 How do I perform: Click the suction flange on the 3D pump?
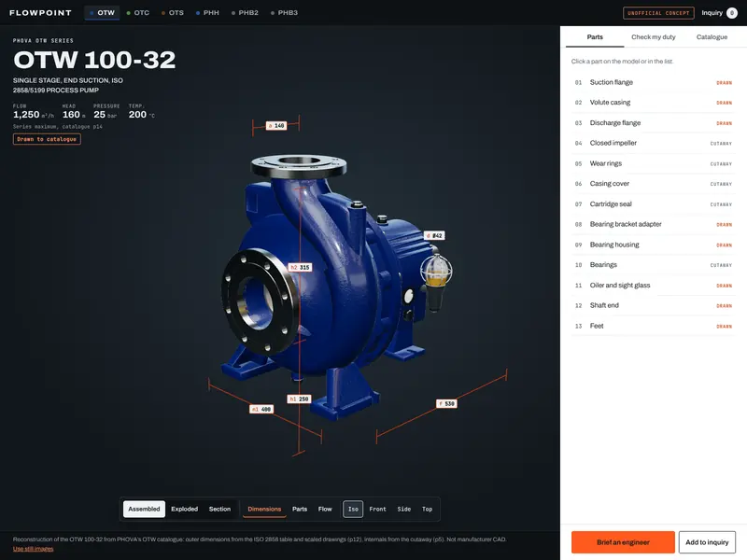[259, 302]
